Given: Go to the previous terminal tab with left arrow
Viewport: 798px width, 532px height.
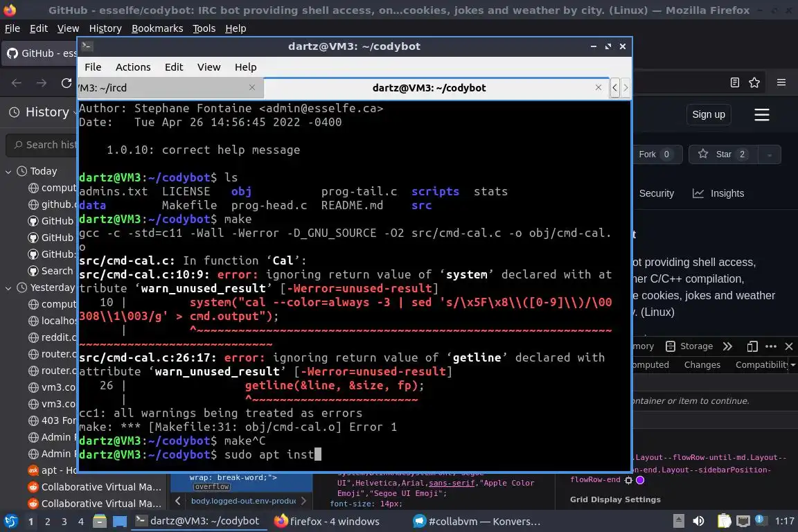Looking at the screenshot, I should pyautogui.click(x=615, y=87).
